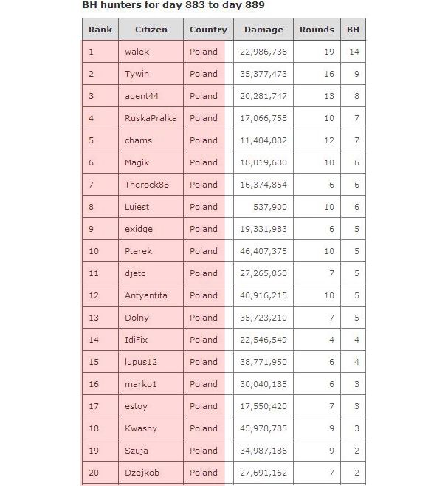Sort by the Citizen column header
The width and height of the screenshot is (448, 486).
(x=151, y=30)
